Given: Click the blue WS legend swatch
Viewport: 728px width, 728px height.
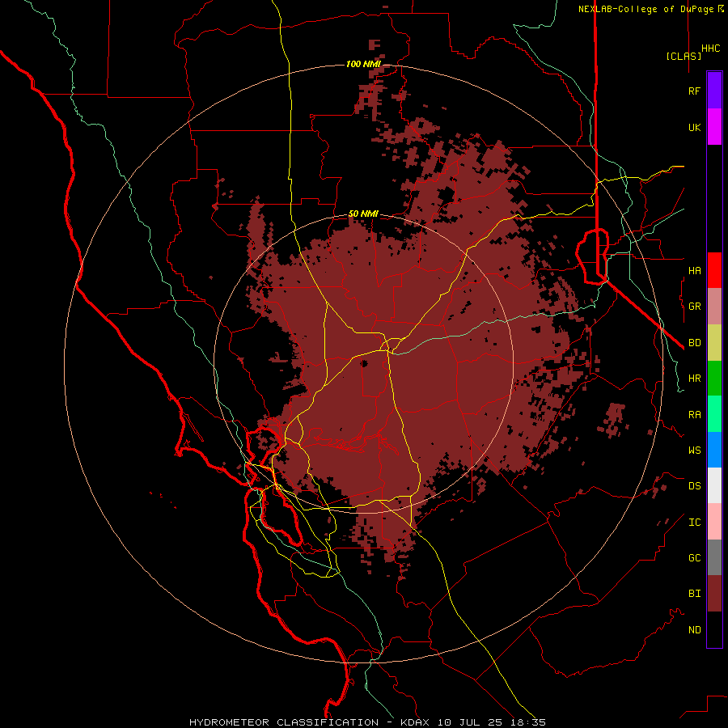Looking at the screenshot, I should [714, 450].
